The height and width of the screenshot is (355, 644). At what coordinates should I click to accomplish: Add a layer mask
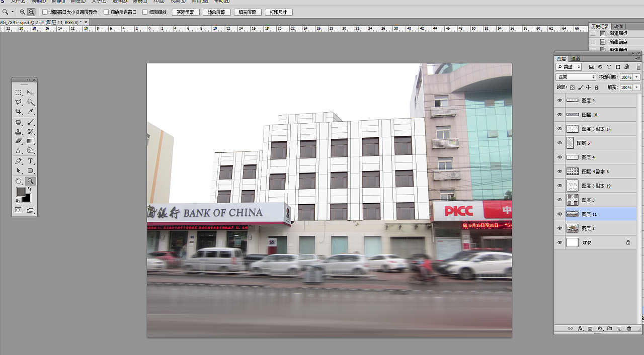tap(590, 328)
